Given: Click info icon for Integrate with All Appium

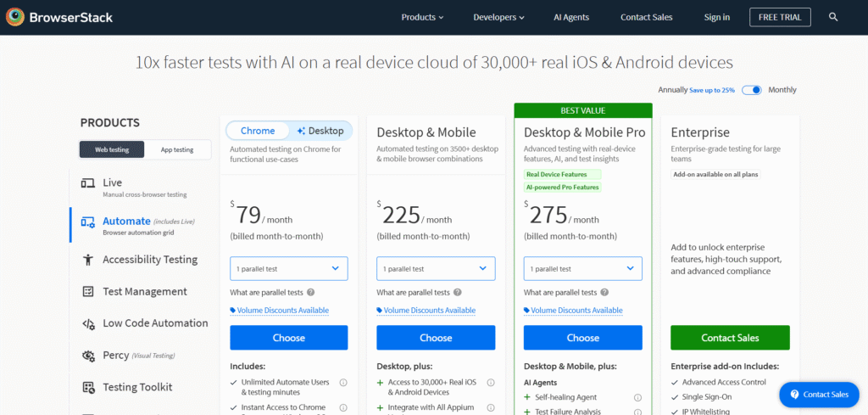Looking at the screenshot, I should [491, 407].
